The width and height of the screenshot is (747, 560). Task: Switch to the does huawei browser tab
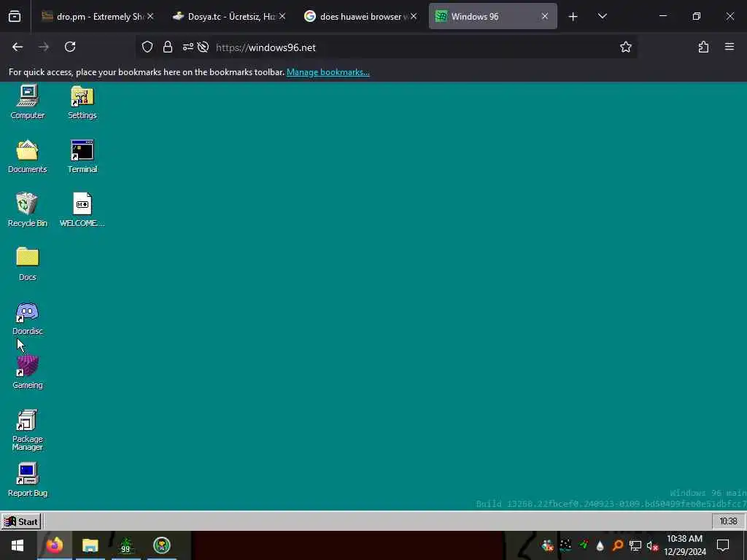(x=360, y=16)
